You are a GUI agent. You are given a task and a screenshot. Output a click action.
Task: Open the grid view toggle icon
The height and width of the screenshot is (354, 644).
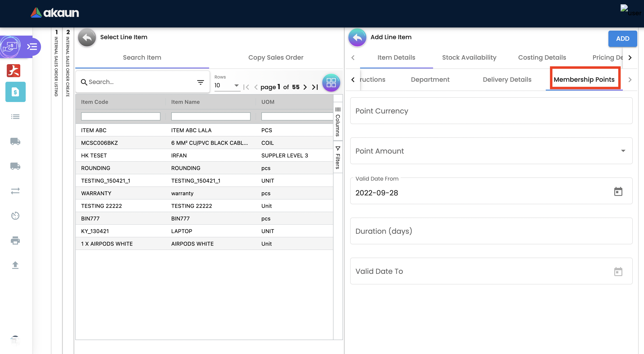331,82
